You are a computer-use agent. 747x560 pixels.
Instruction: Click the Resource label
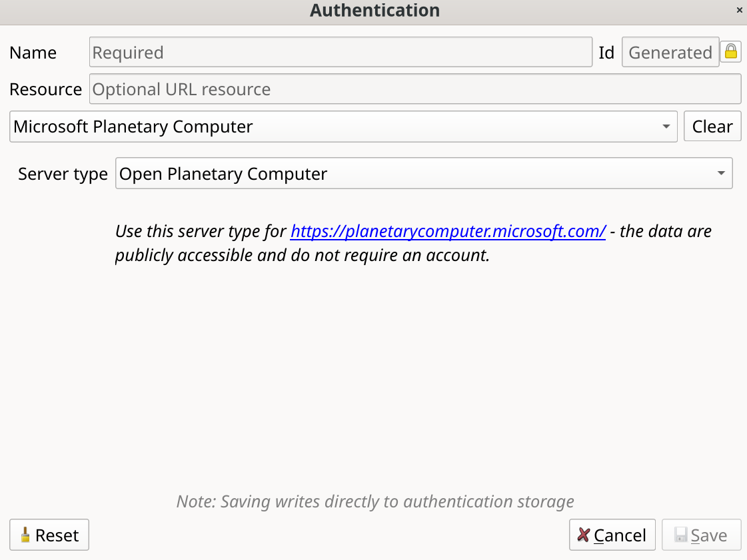pos(45,89)
